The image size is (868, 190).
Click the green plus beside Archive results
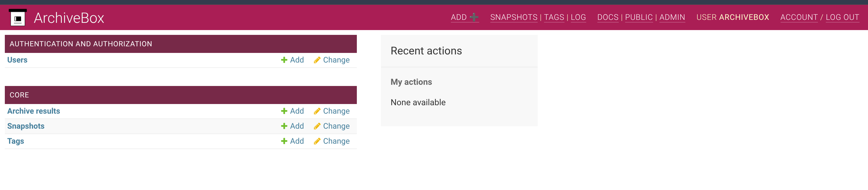(x=284, y=111)
